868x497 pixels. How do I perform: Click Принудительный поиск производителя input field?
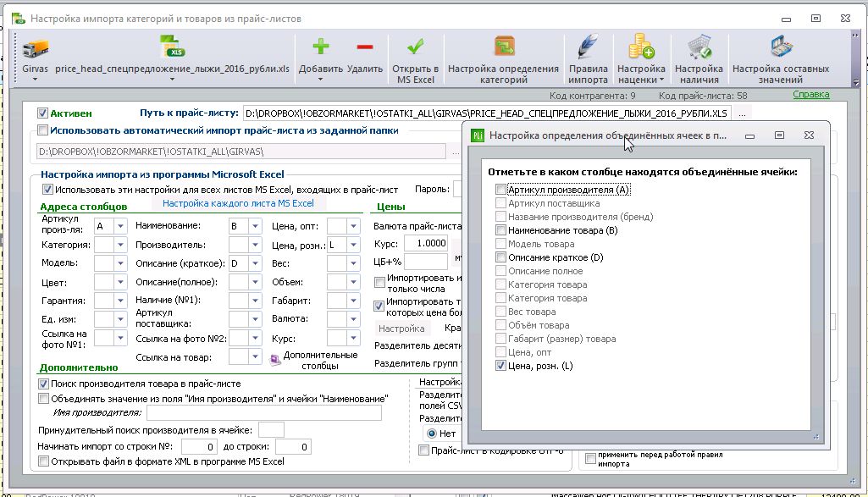271,430
